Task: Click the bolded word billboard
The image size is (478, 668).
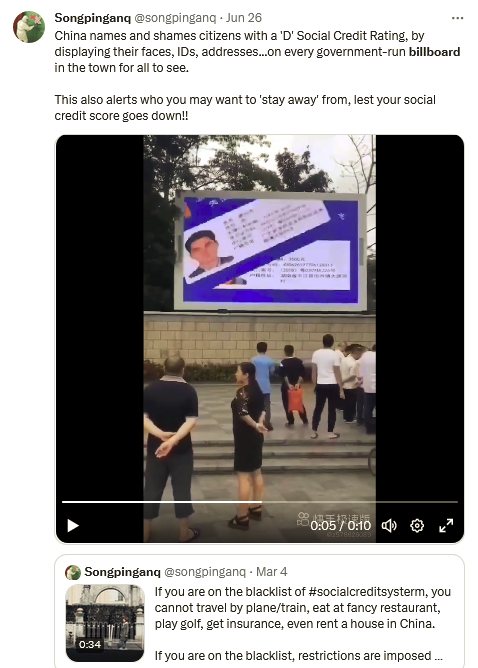Action: tap(435, 52)
